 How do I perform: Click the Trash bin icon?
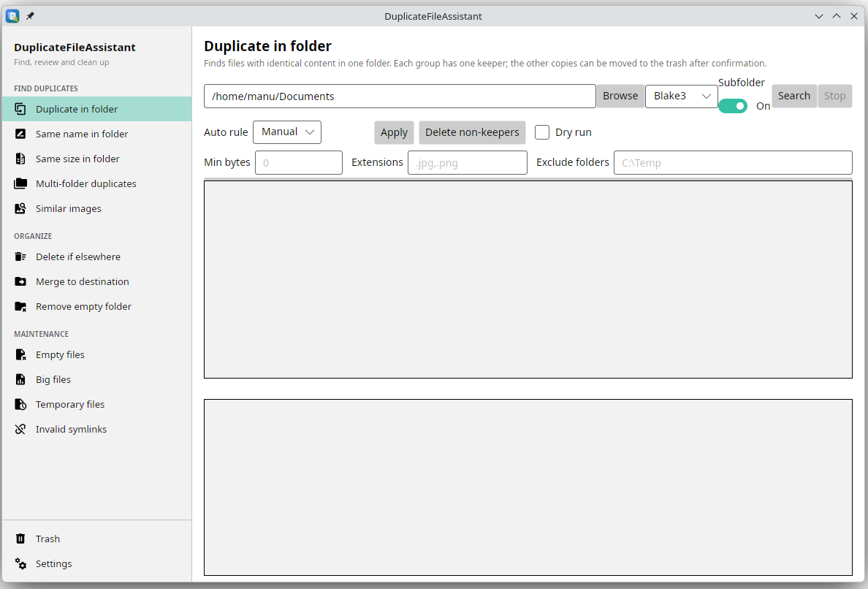point(20,539)
